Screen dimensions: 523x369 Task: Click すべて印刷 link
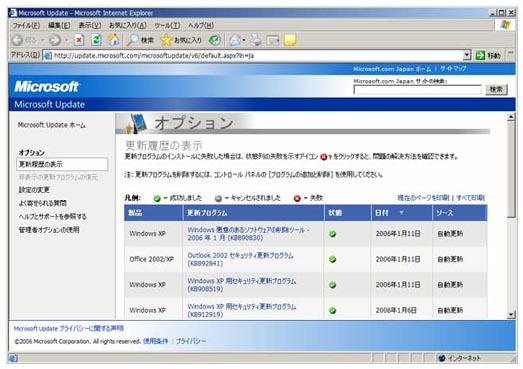[470, 198]
